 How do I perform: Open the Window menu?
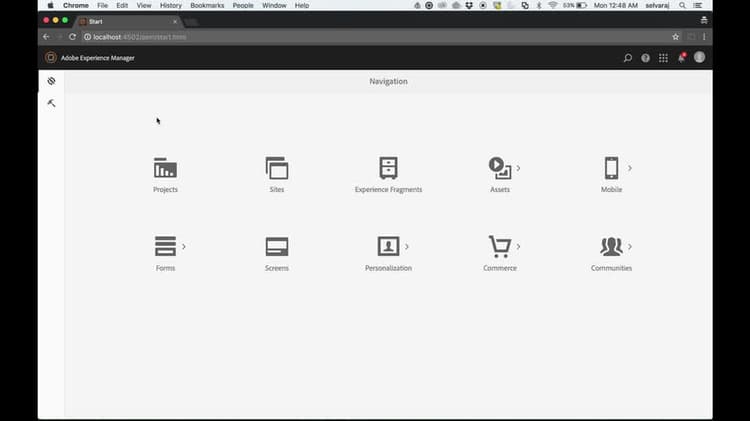coord(274,5)
